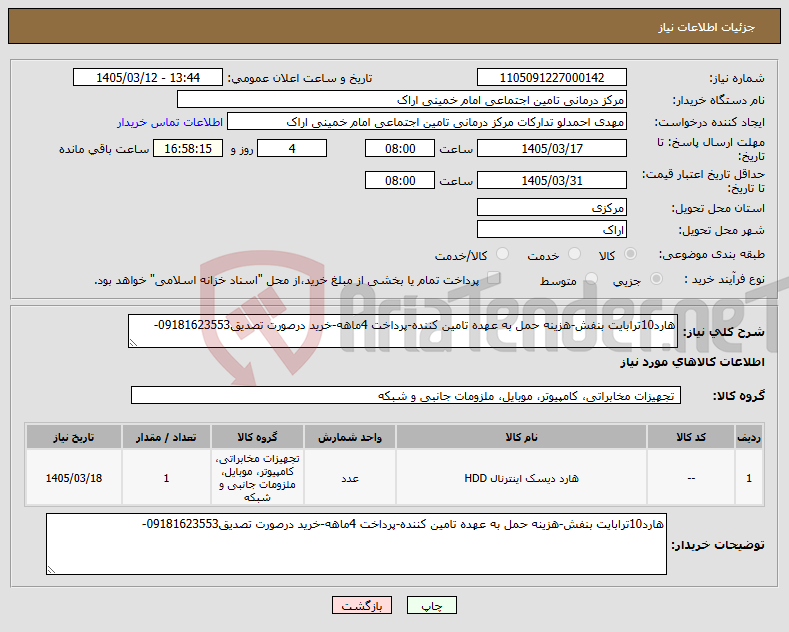Click the announcement date-time field 1405/03/12
This screenshot has height=632, width=789.
[x=148, y=77]
